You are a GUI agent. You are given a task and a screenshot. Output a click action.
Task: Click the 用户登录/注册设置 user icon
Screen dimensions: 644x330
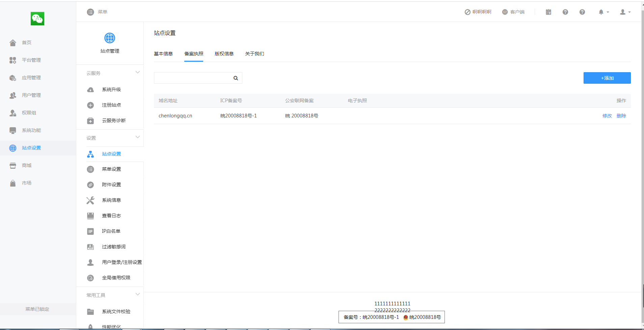tap(90, 263)
